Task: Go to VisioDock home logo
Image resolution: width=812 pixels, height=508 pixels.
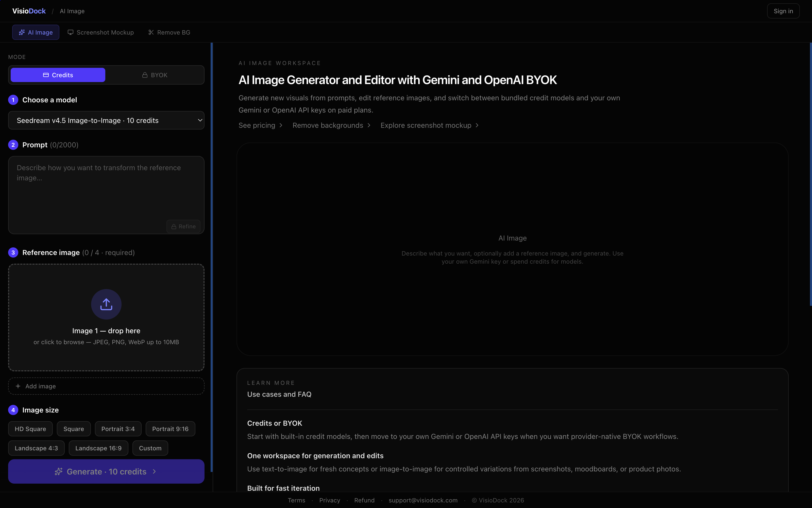Action: pos(29,11)
